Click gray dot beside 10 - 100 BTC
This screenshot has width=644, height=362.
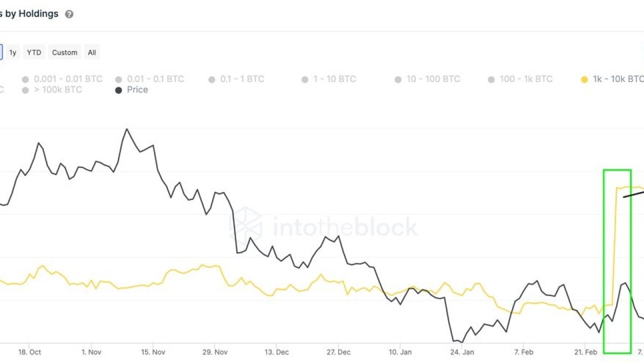coord(398,79)
